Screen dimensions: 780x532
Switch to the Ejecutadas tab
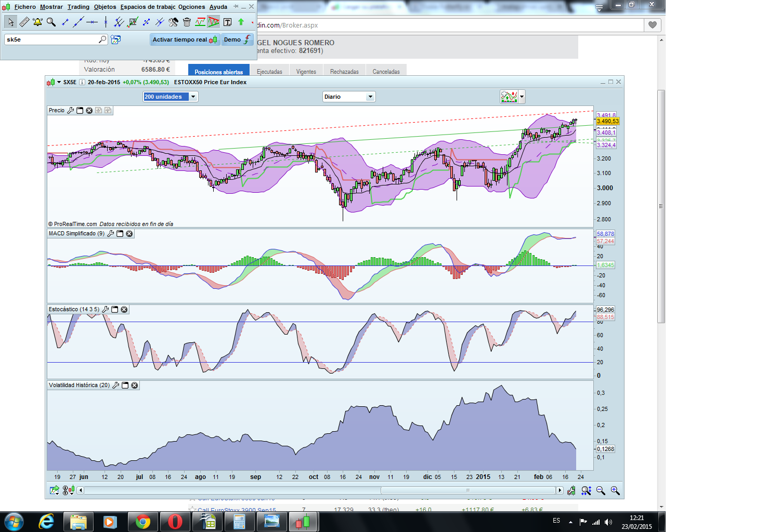click(x=269, y=72)
